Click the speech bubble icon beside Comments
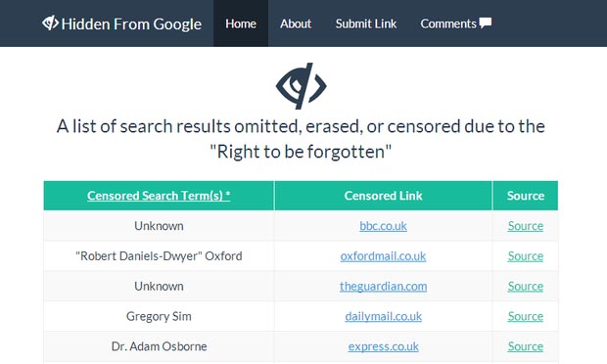 (486, 23)
